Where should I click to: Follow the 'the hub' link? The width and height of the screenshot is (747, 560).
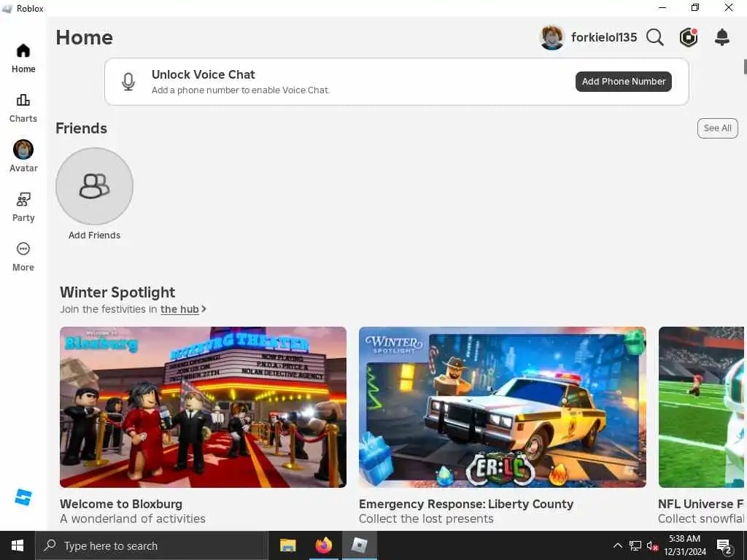tap(179, 309)
